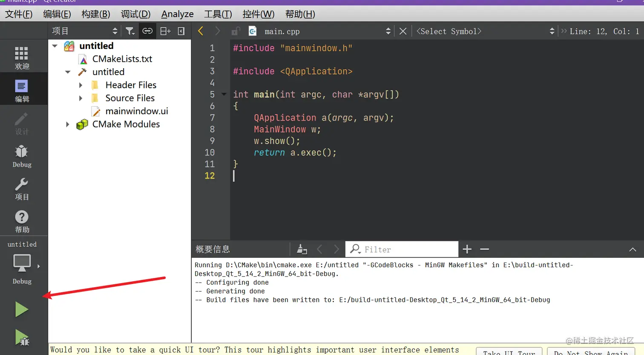Start debugging with play-bug button
The width and height of the screenshot is (644, 355).
22,338
